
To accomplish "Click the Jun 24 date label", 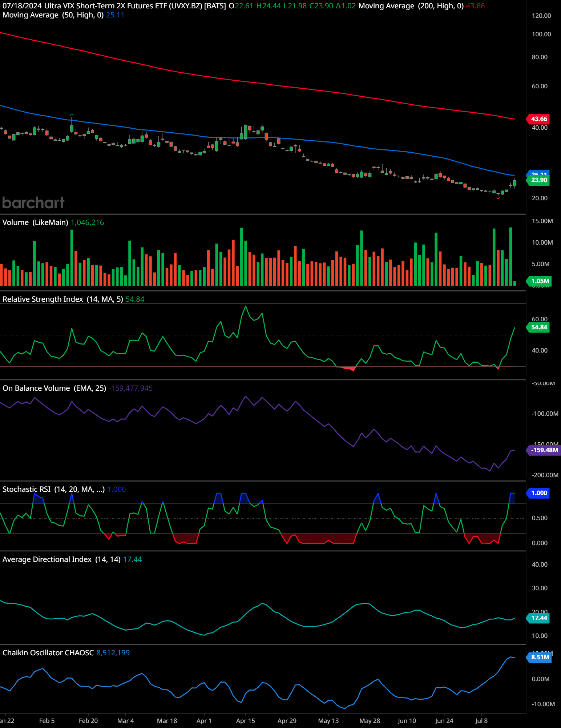I will (x=444, y=721).
